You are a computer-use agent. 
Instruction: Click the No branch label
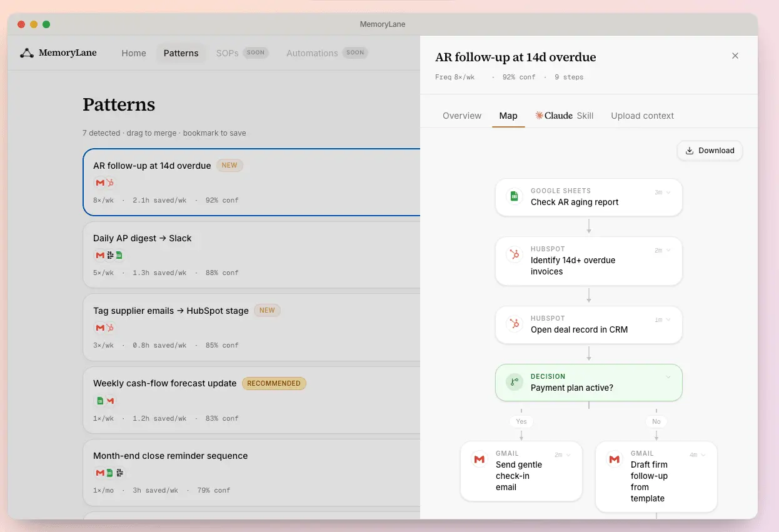point(656,421)
